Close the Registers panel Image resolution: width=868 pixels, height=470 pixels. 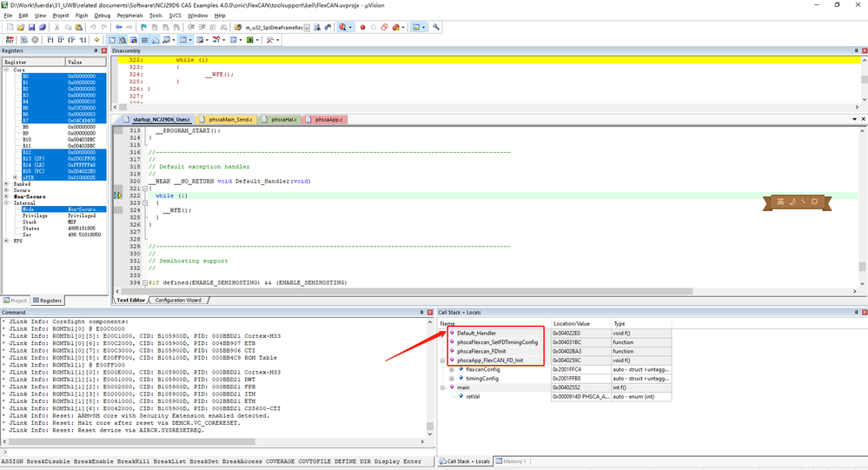pos(103,50)
